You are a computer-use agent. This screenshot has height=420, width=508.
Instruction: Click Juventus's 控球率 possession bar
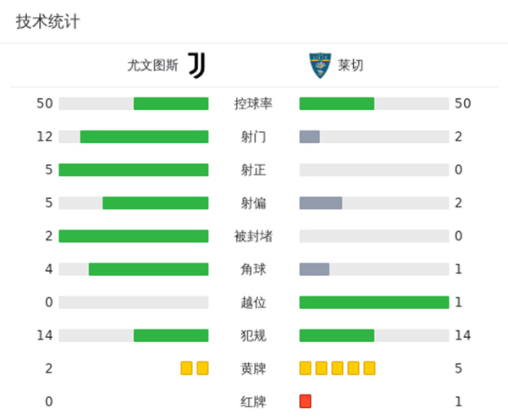click(171, 103)
